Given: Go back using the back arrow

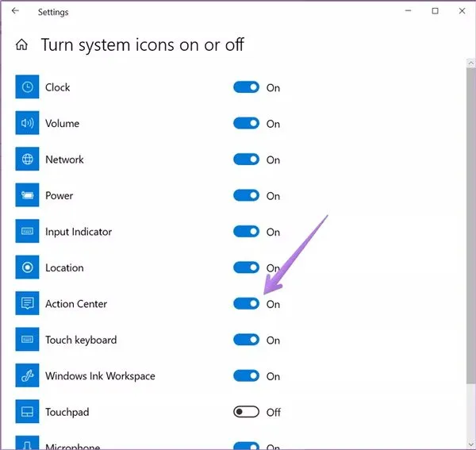Looking at the screenshot, I should (15, 12).
